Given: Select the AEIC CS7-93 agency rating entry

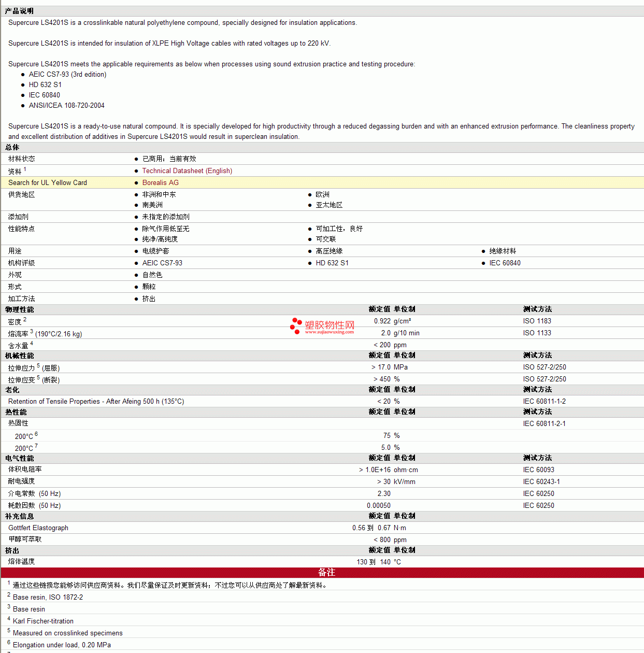Looking at the screenshot, I should 162,263.
